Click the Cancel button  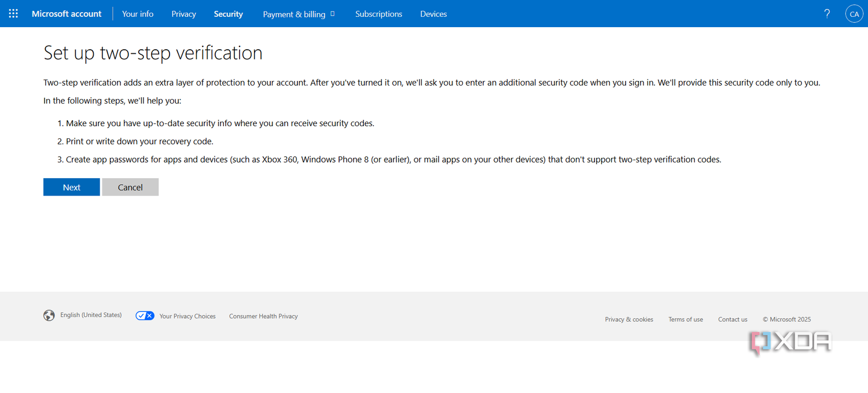pyautogui.click(x=130, y=187)
